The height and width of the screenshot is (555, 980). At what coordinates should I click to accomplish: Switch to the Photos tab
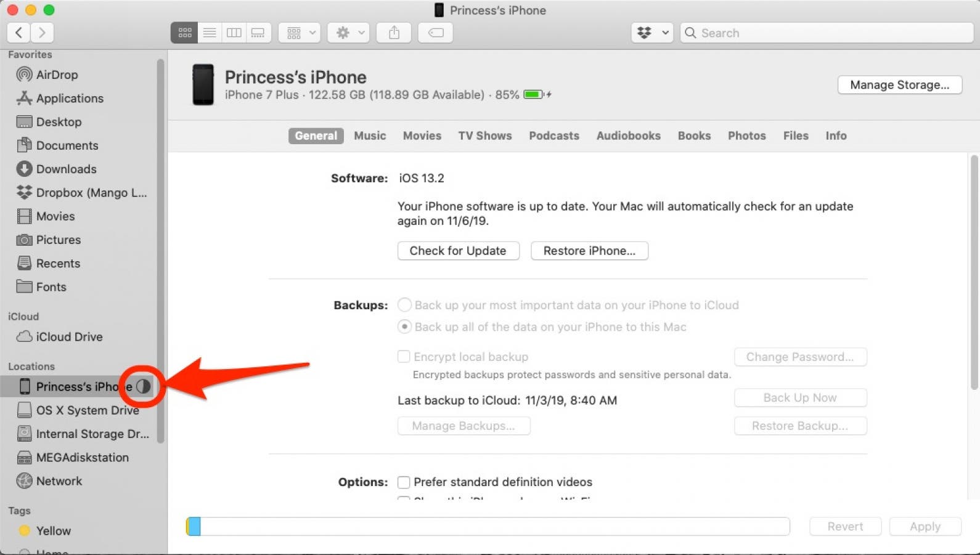pos(746,136)
